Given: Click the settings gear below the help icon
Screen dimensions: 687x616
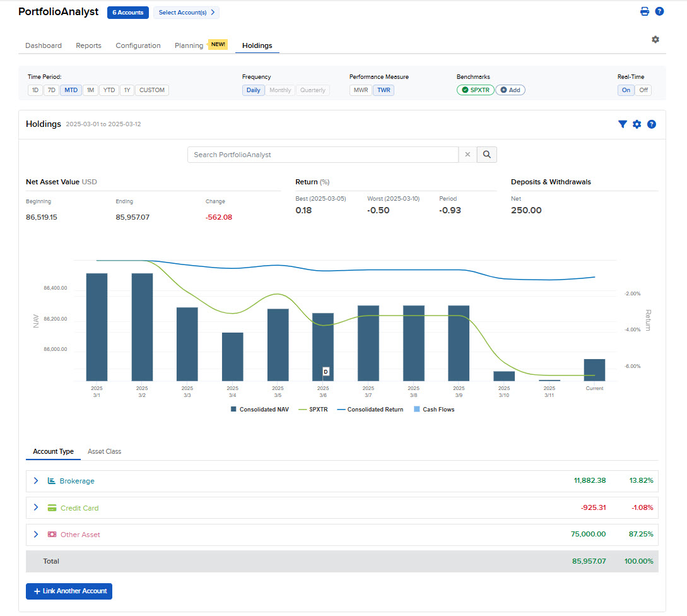Looking at the screenshot, I should tap(655, 39).
